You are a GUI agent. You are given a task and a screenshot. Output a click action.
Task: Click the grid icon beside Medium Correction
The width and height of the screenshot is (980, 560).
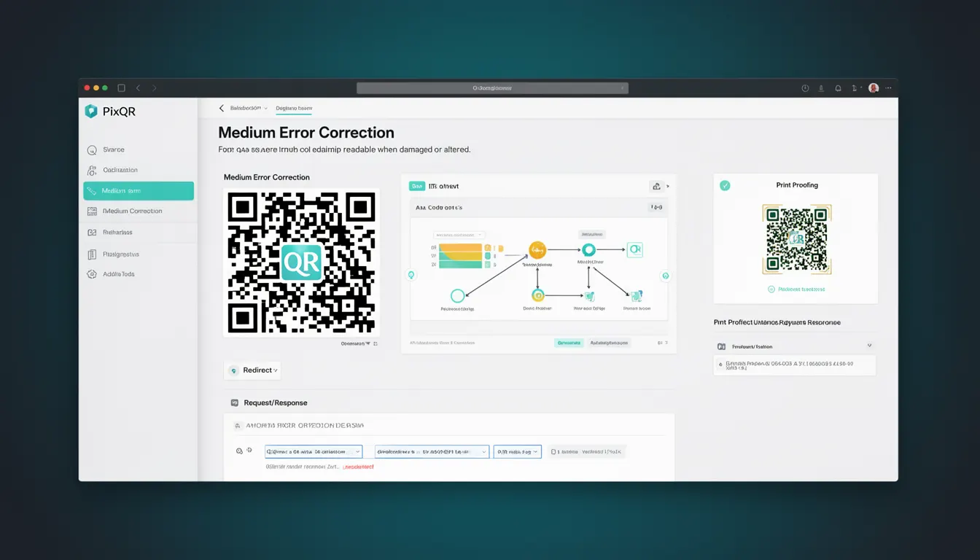tap(92, 211)
